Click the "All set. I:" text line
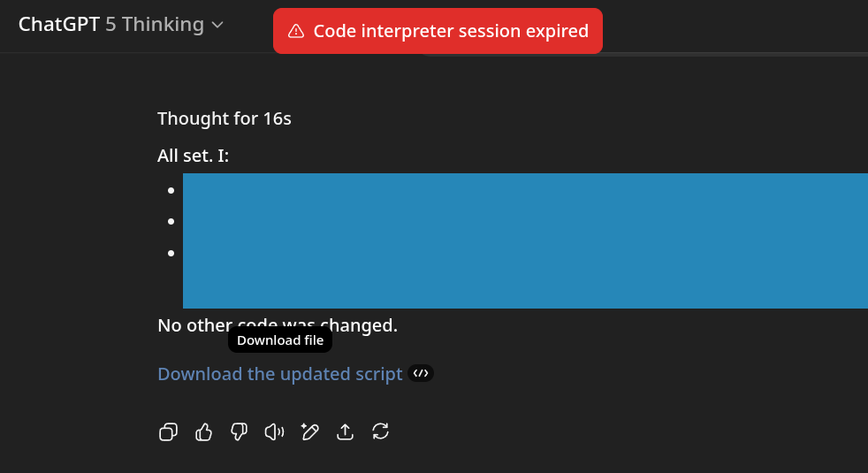This screenshot has width=868, height=473. pyautogui.click(x=194, y=156)
